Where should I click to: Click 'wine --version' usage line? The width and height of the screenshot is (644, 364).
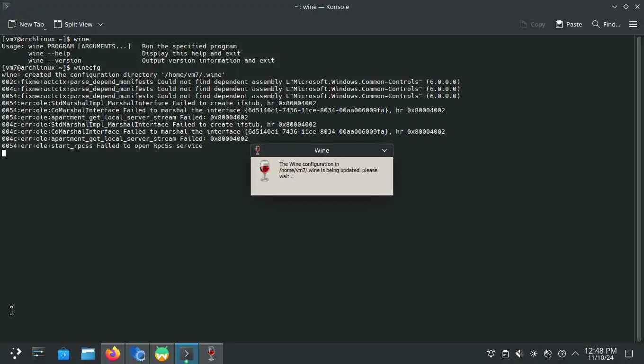click(151, 60)
